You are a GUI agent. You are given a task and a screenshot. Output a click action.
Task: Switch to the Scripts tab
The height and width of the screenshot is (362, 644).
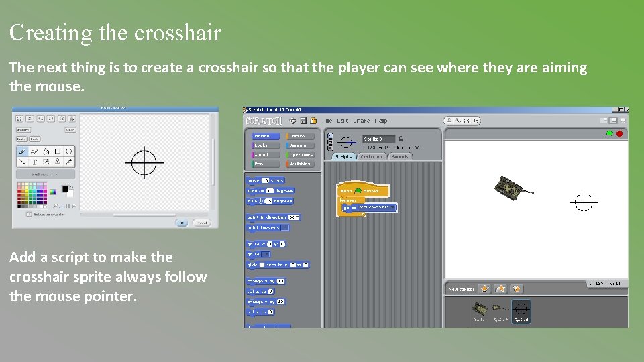(x=343, y=156)
